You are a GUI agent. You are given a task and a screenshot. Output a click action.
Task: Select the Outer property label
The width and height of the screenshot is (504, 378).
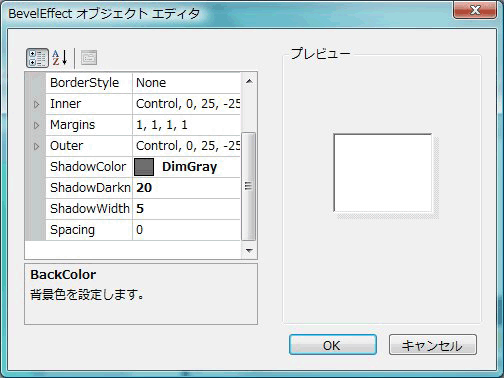(x=67, y=146)
